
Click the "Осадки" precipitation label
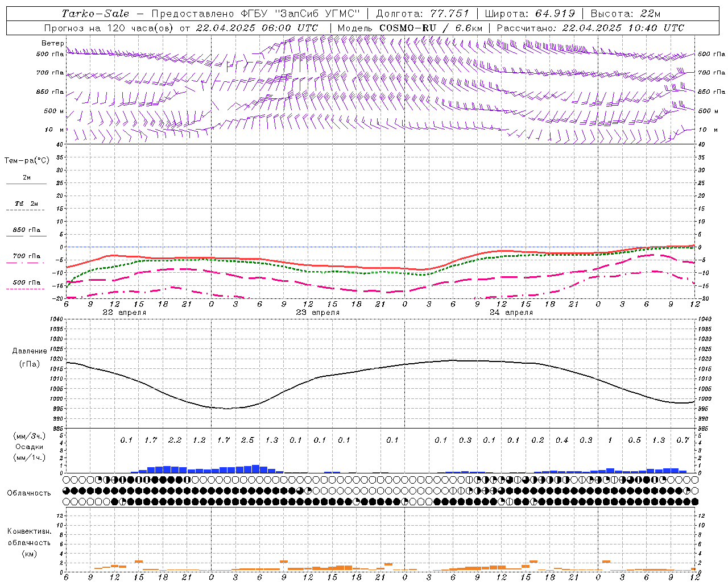click(x=29, y=447)
